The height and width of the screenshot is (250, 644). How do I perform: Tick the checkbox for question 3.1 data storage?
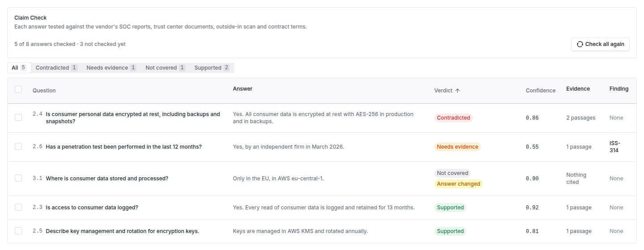(x=18, y=178)
